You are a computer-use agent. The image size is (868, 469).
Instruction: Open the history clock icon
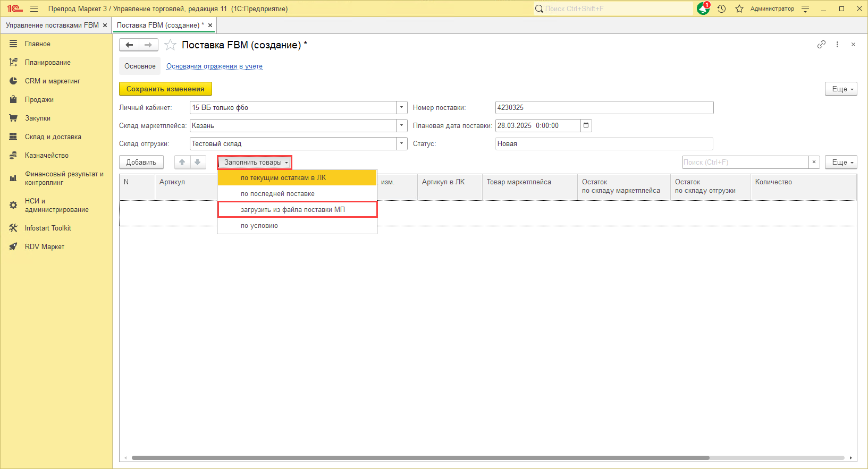[x=721, y=8]
